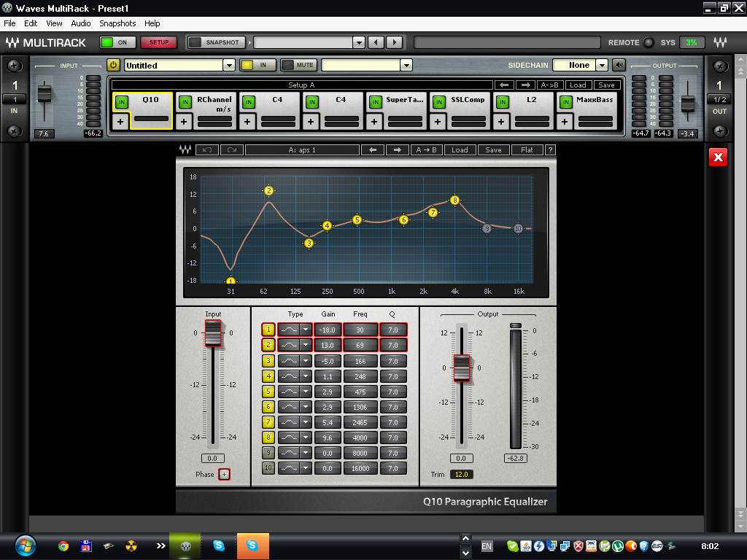Screen dimensions: 747x560
Task: Expand filter type dropdown for band 3
Action: coord(306,361)
